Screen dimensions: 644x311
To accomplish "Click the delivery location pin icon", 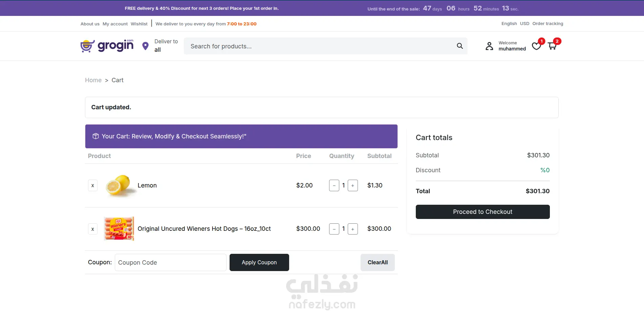I will click(x=145, y=46).
